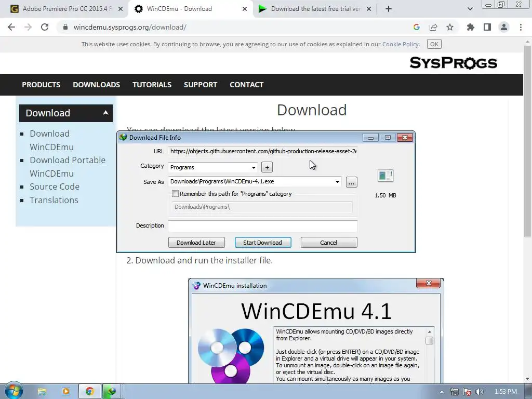Click the volume speaker tray icon
The height and width of the screenshot is (399, 532).
(x=479, y=392)
